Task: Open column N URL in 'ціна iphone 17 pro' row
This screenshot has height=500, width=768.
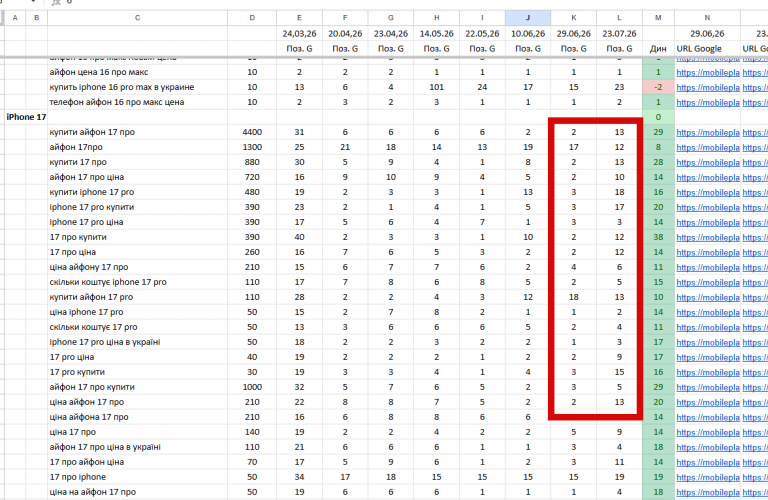Action: [x=708, y=312]
